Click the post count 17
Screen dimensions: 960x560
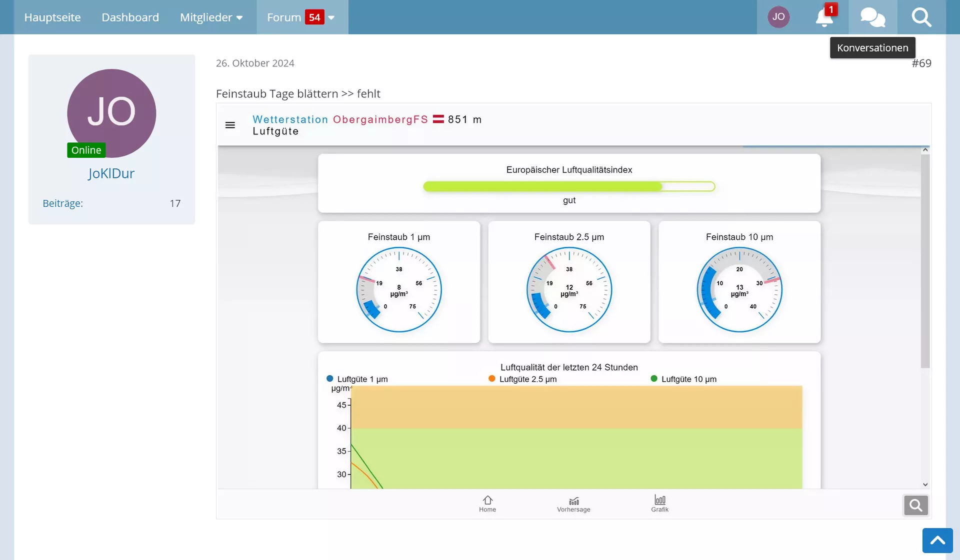175,203
